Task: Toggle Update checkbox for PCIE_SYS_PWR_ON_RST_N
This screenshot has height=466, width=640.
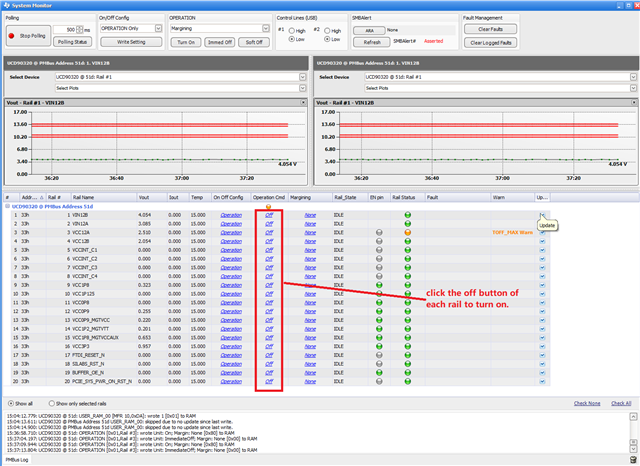Action: click(542, 382)
